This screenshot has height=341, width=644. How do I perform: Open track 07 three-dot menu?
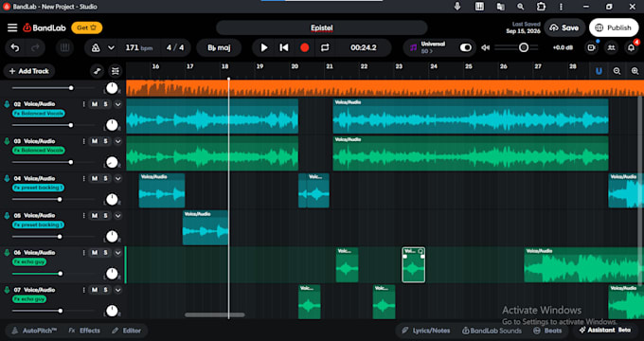click(x=83, y=290)
